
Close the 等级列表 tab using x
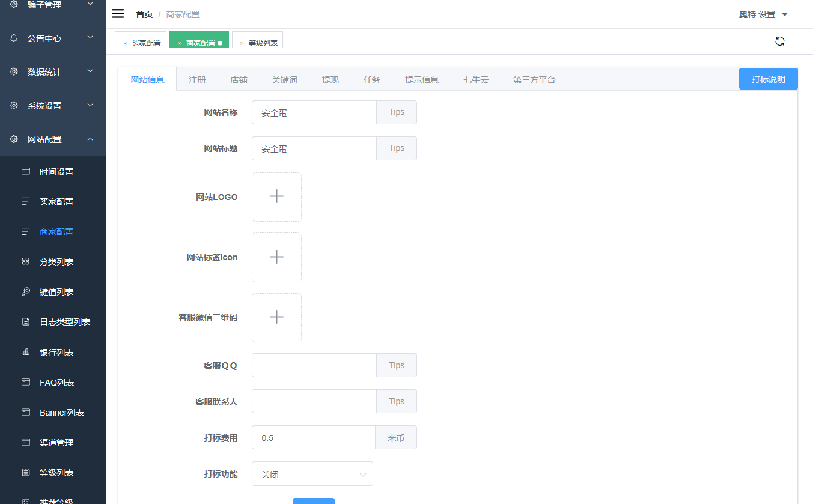point(242,43)
